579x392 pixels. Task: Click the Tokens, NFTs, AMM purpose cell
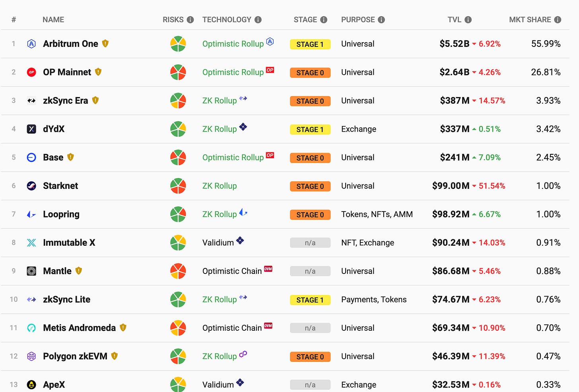377,214
